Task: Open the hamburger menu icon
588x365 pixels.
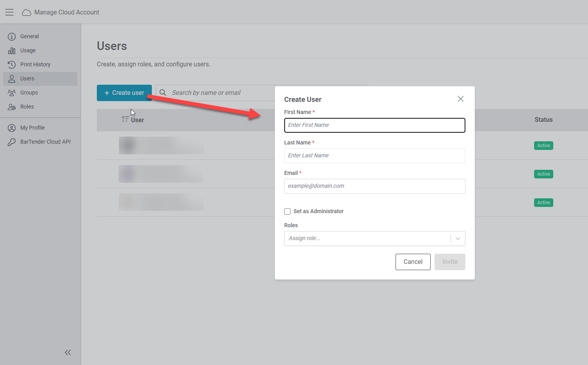Action: click(9, 12)
